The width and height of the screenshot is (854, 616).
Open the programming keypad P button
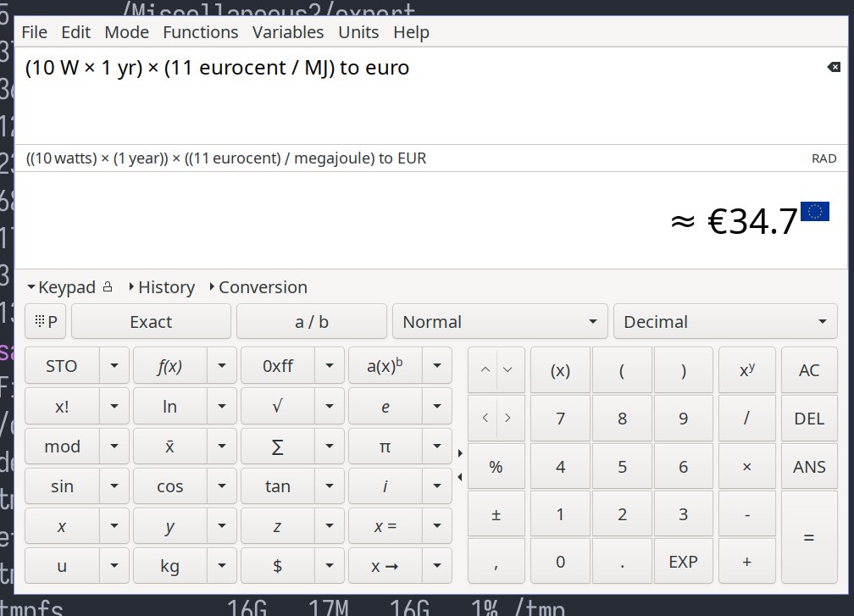point(46,322)
